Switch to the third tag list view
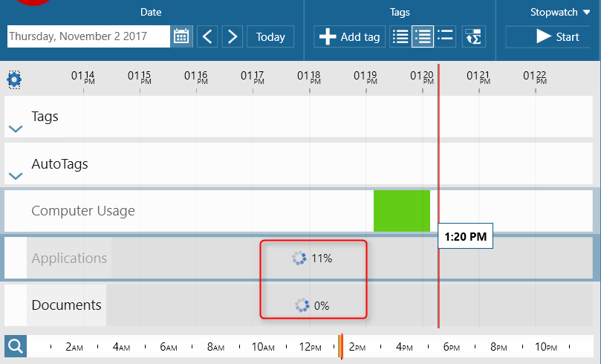This screenshot has height=364, width=601. coord(446,36)
